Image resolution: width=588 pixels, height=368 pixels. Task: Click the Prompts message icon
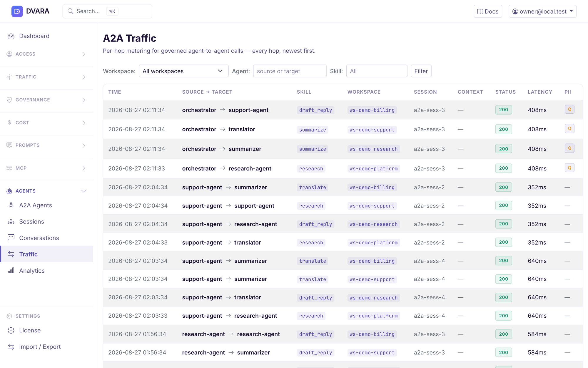tap(9, 145)
